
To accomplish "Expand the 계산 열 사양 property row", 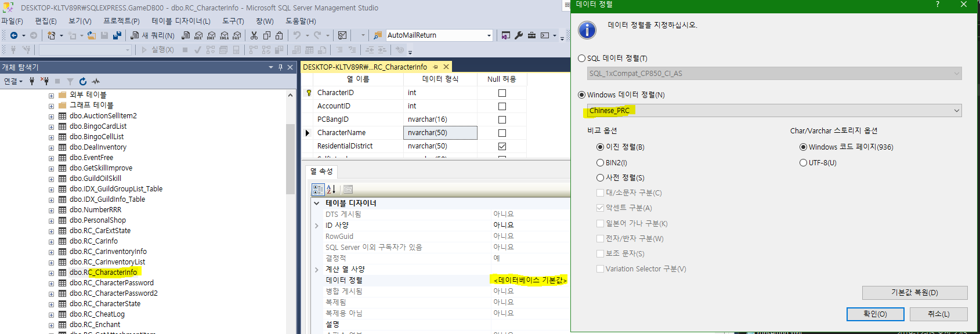I will click(316, 270).
